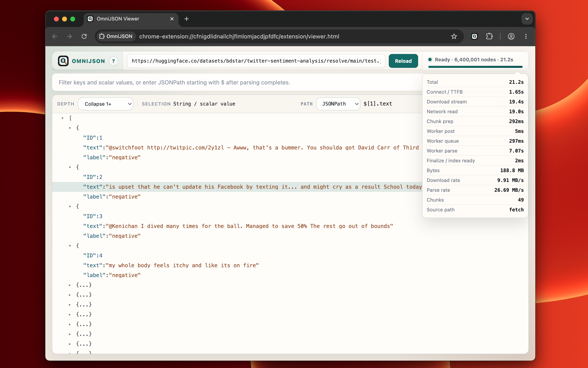Expand the first collapsed {...} object
Image resolution: width=588 pixels, height=368 pixels.
(70, 285)
